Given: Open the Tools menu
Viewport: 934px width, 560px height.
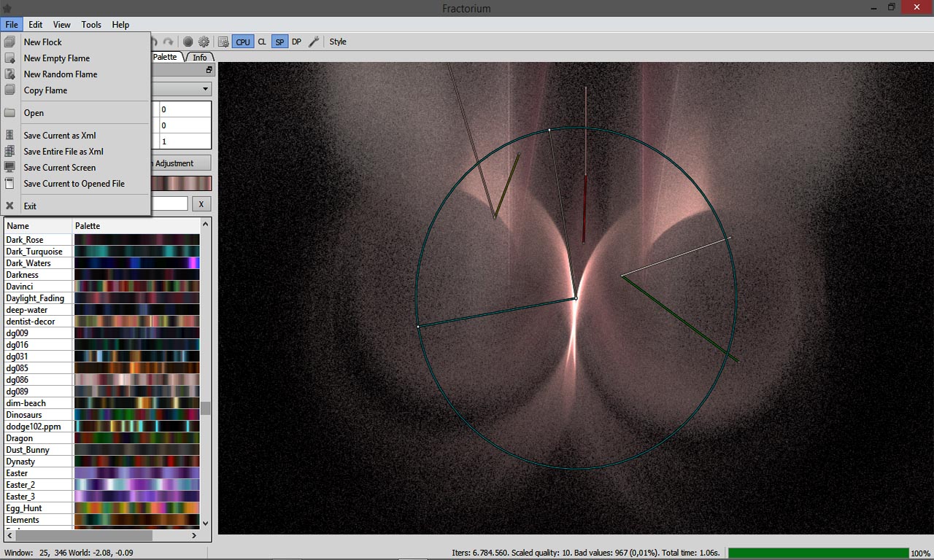Looking at the screenshot, I should coord(91,25).
